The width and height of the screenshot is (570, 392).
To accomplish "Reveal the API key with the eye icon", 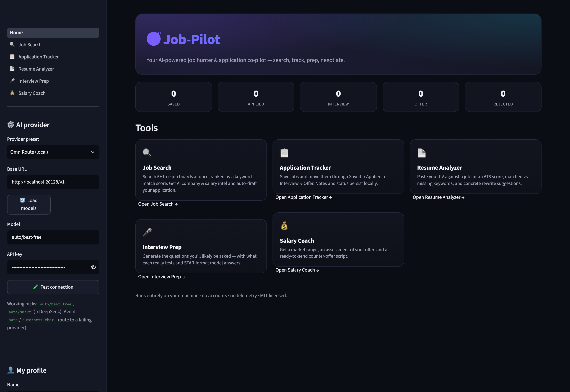I will coord(93,267).
